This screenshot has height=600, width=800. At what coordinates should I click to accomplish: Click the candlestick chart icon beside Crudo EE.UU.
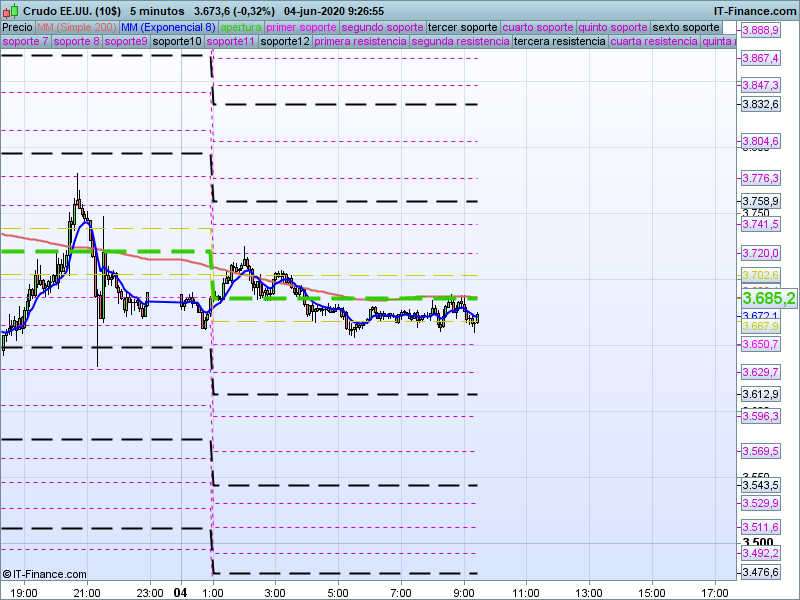point(11,11)
